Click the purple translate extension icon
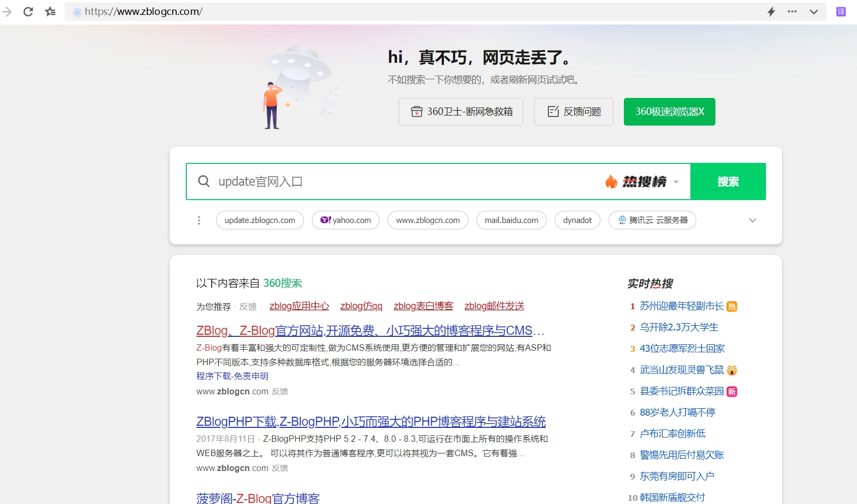The width and height of the screenshot is (857, 504). tap(841, 12)
